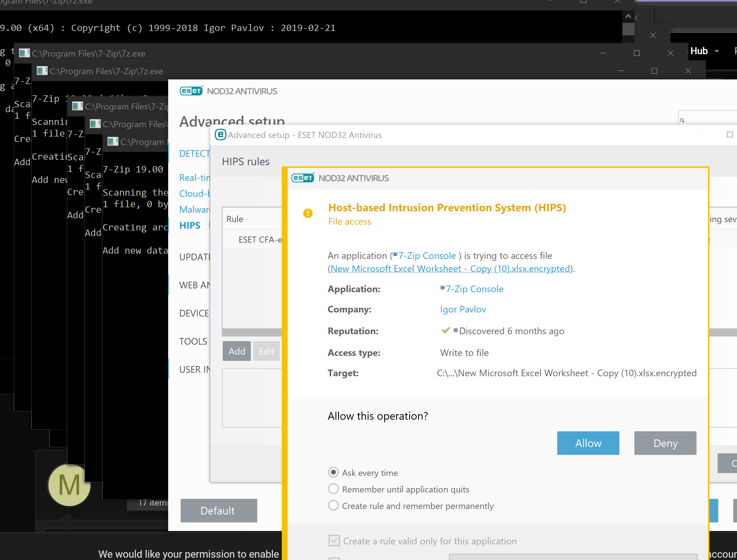This screenshot has height=560, width=737.
Task: Open the TOOLS section in sidebar
Action: click(193, 341)
